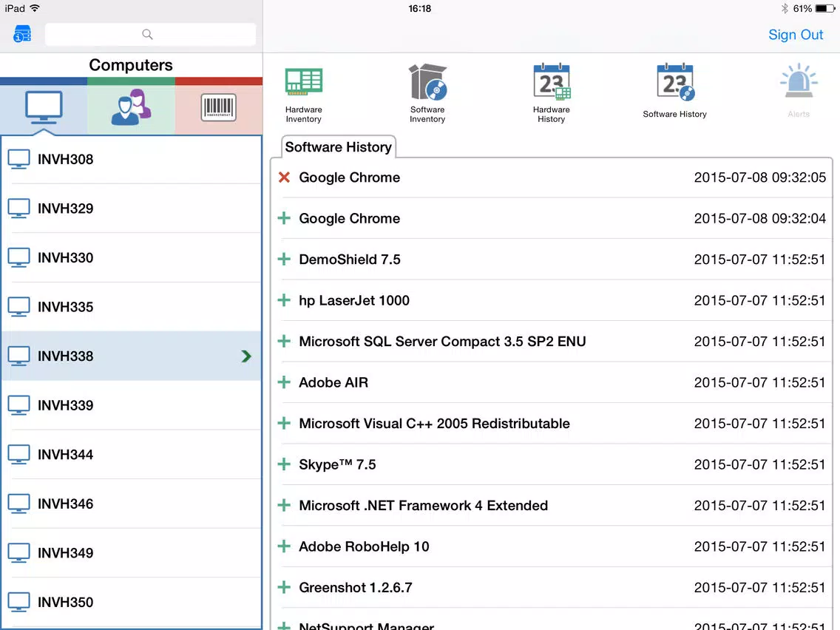Select computer INVH329
The height and width of the screenshot is (630, 840).
coord(132,209)
